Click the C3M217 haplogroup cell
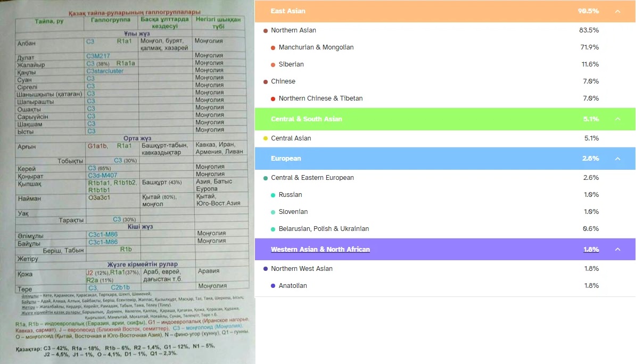The height and width of the screenshot is (364, 636). [x=98, y=56]
